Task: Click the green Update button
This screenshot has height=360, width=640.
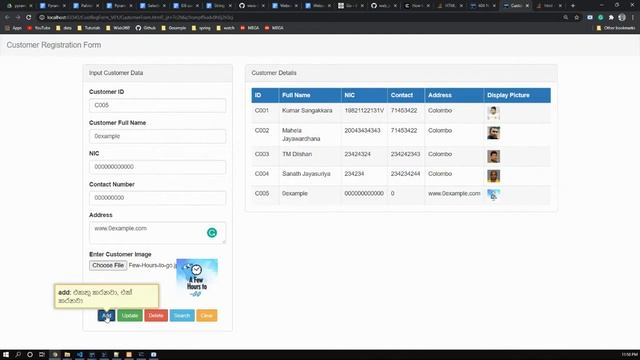Action: point(130,316)
